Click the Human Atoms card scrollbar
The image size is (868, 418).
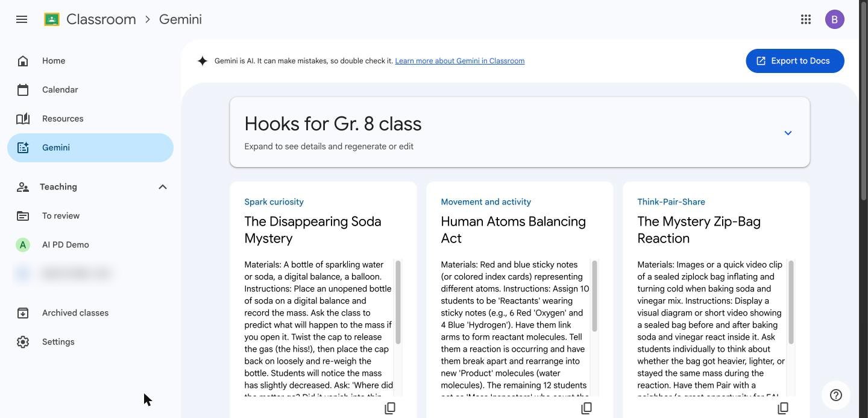click(x=595, y=296)
